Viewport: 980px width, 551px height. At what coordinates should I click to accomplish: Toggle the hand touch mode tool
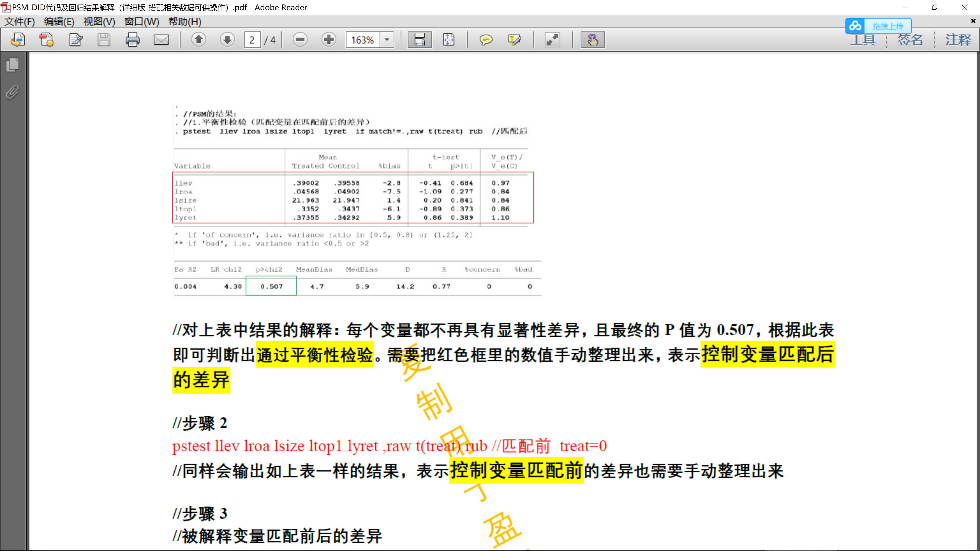[592, 40]
